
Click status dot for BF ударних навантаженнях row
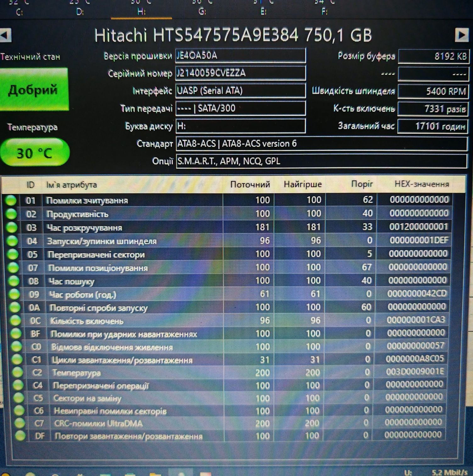(16, 334)
